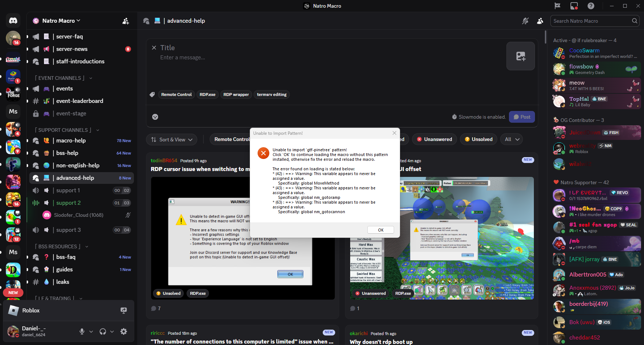Open emoji picker in post composer

tap(155, 117)
